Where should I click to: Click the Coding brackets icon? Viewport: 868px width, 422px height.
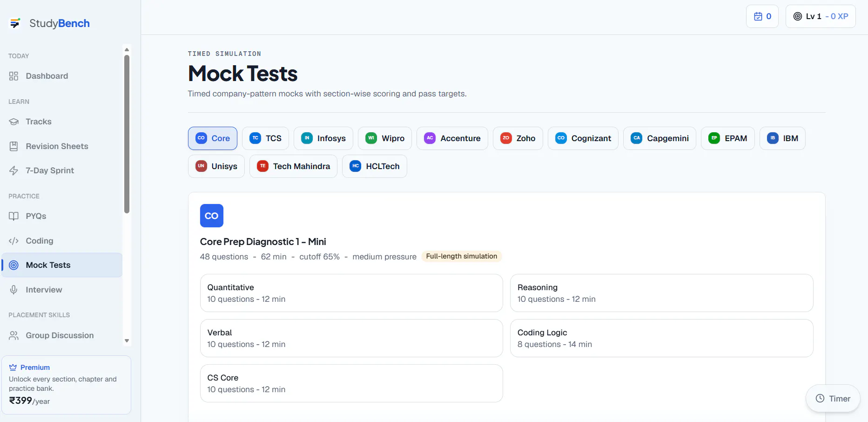[14, 241]
